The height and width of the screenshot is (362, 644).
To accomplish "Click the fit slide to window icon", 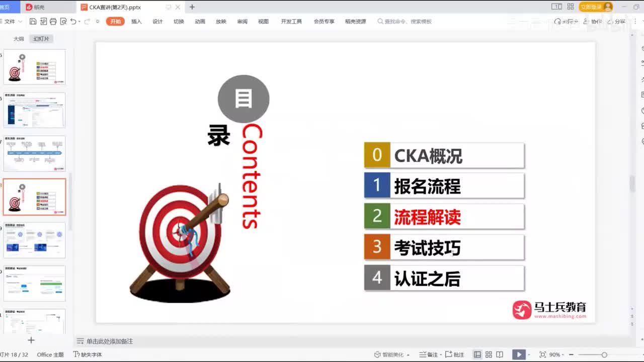I will (x=543, y=354).
